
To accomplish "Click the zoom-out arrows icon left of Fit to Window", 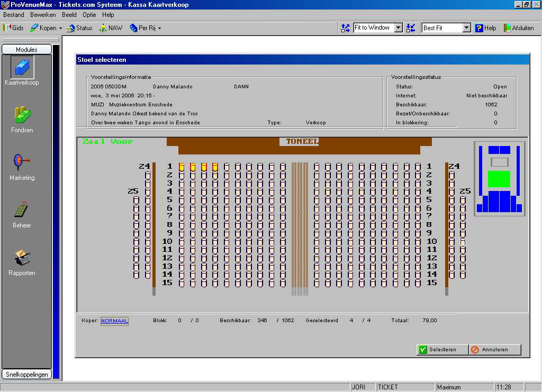I will [x=345, y=28].
